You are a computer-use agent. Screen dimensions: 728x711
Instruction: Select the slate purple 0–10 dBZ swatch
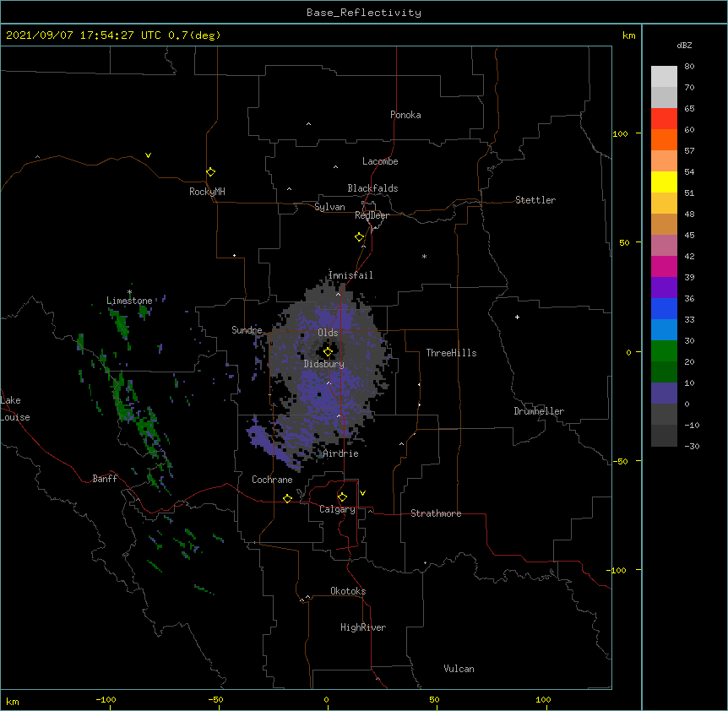[x=664, y=393]
